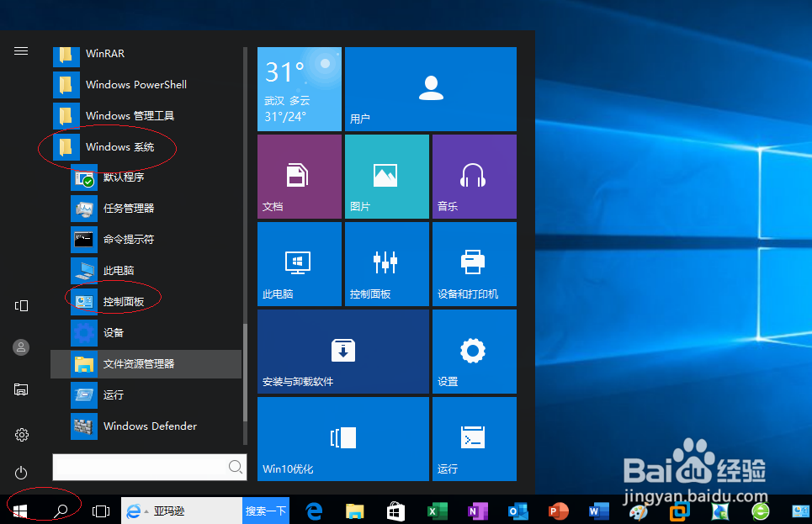Open Task View from the taskbar

[x=102, y=511]
